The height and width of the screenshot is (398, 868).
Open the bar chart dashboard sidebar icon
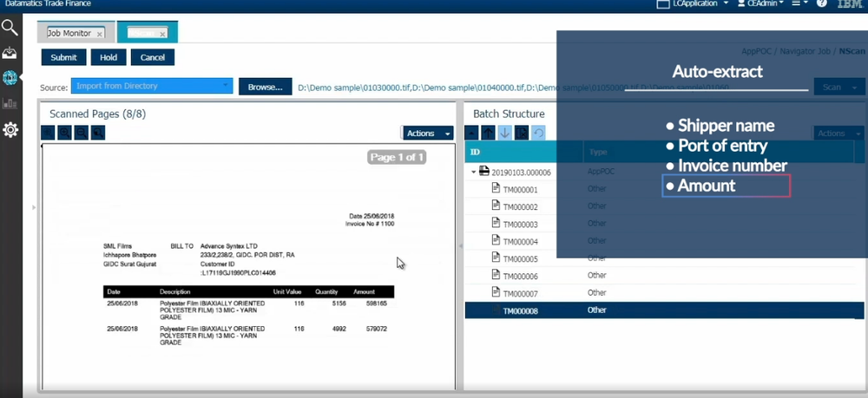click(10, 103)
